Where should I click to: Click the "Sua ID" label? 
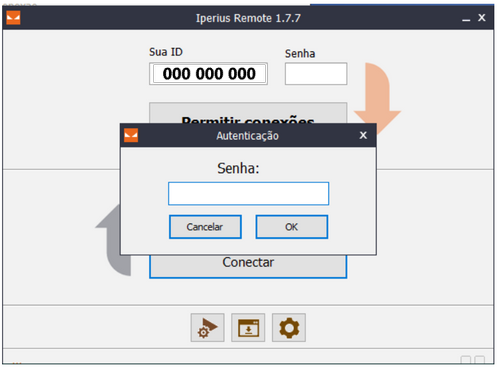tap(166, 52)
